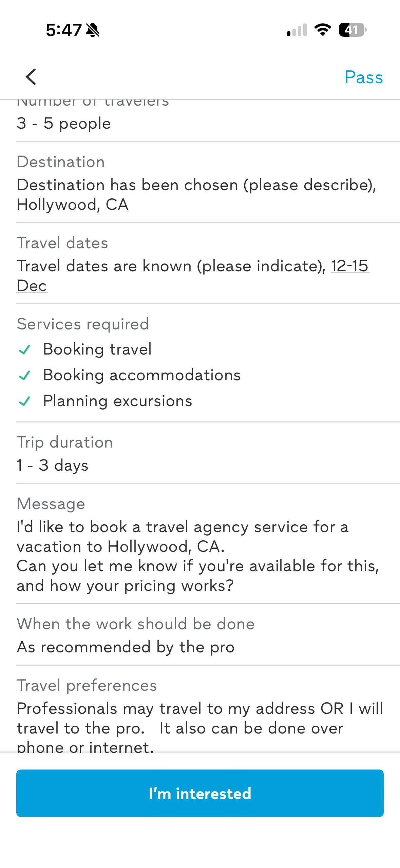400x868 pixels.
Task: Tap the back arrow icon
Action: 31,77
